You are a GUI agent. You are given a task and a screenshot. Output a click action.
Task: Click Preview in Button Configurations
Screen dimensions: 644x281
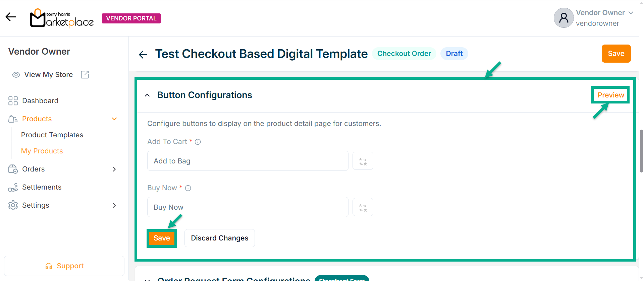[x=610, y=95]
